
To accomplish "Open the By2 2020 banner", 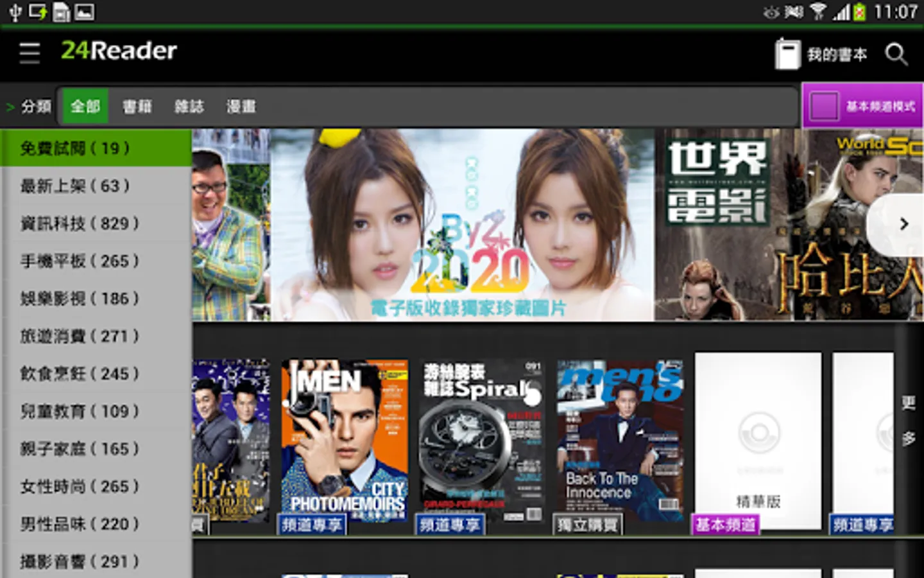I will point(462,225).
